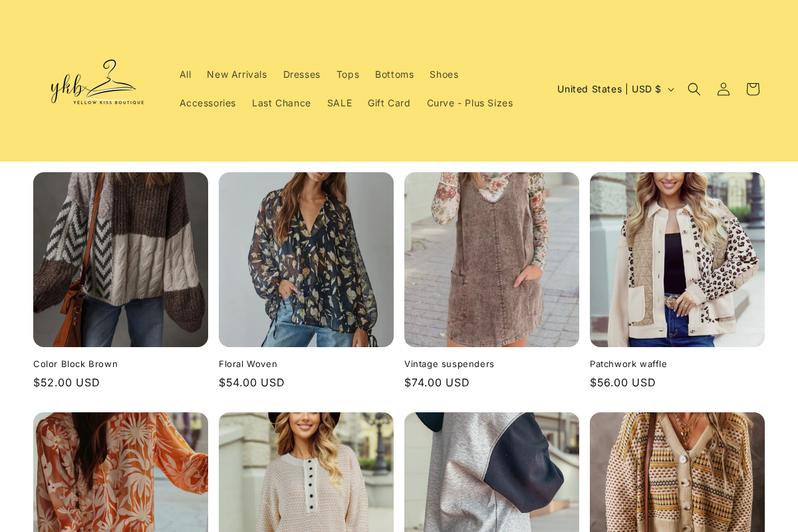Open the shopping cart
This screenshot has width=798, height=532.
(751, 88)
